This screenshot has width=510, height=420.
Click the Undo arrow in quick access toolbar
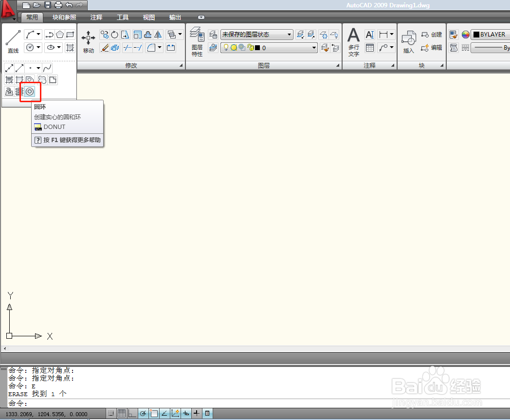coord(69,5)
